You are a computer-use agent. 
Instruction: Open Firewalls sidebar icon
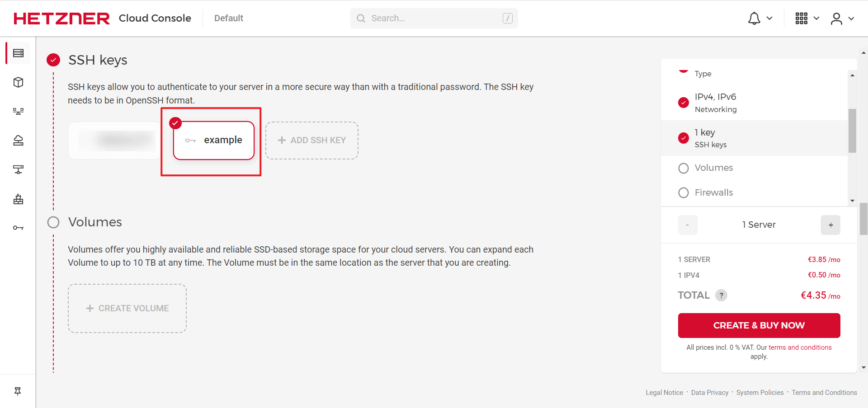pos(18,199)
